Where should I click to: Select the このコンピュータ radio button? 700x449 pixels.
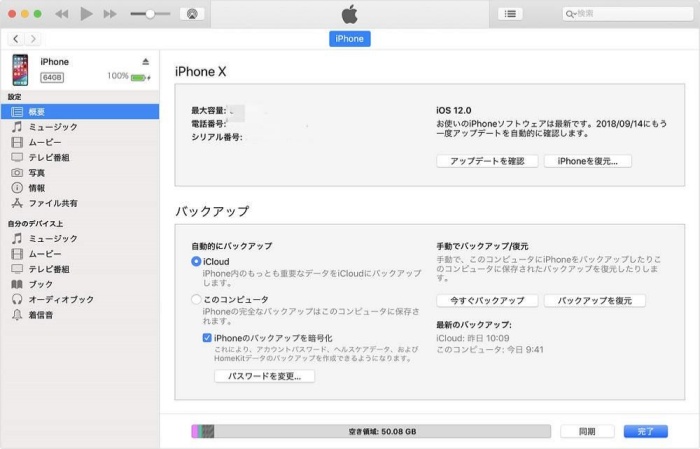point(196,299)
